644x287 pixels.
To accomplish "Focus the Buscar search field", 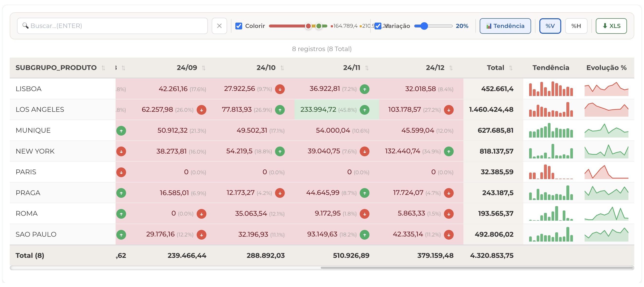I will tap(112, 26).
